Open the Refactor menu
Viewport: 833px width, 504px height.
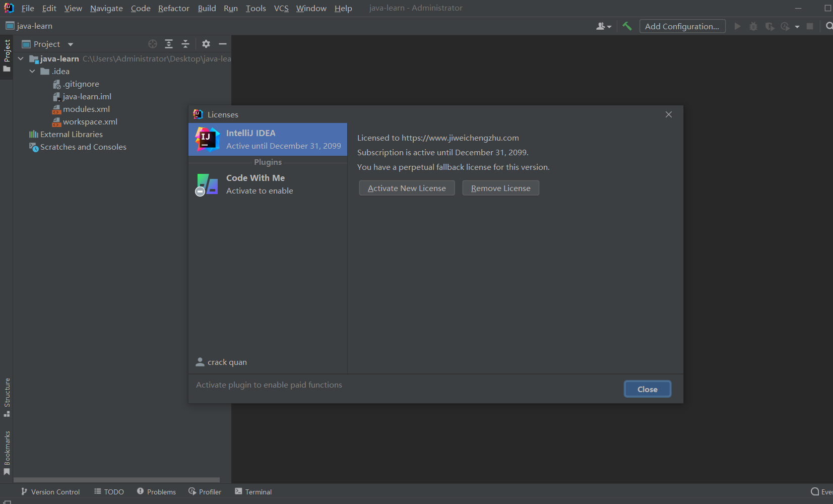coord(174,8)
